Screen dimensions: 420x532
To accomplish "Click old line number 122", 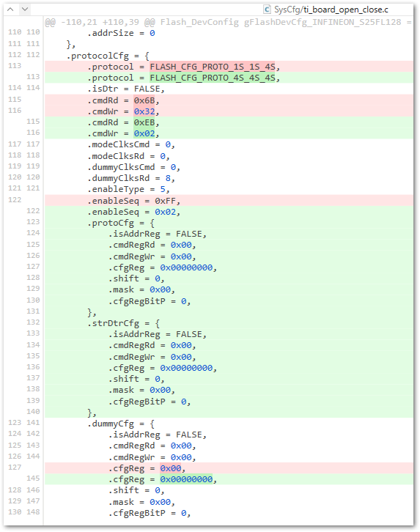I will (x=15, y=199).
